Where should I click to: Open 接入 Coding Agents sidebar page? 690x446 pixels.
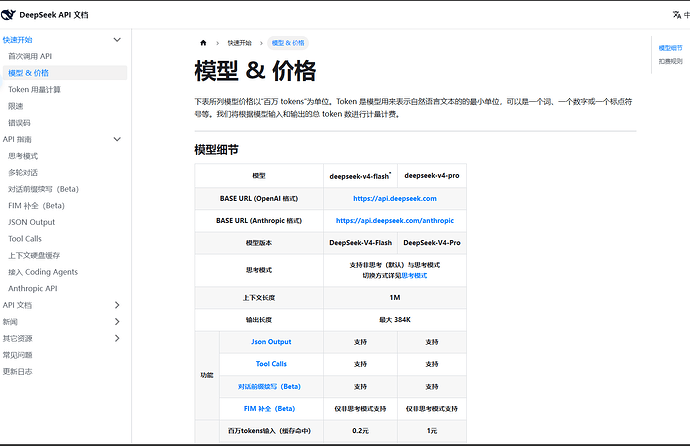43,272
